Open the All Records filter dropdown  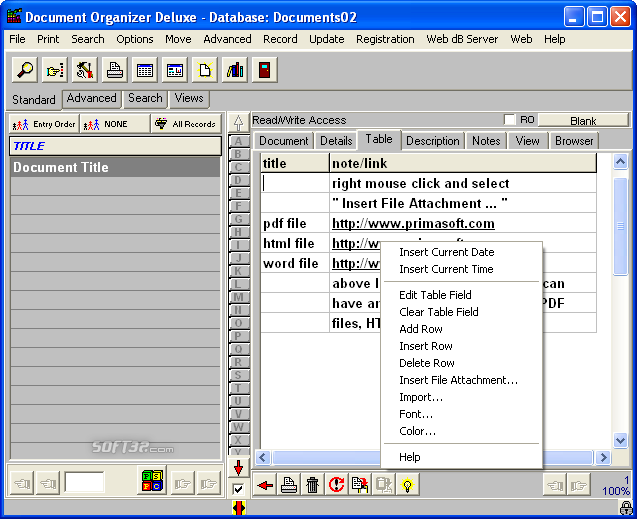point(186,124)
